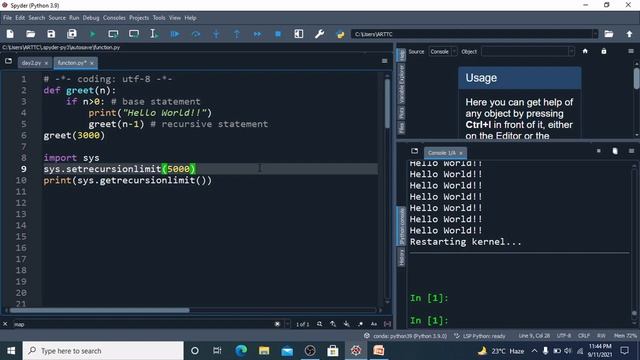Toggle the Help pane lock icon
The image size is (640, 360).
tap(604, 51)
